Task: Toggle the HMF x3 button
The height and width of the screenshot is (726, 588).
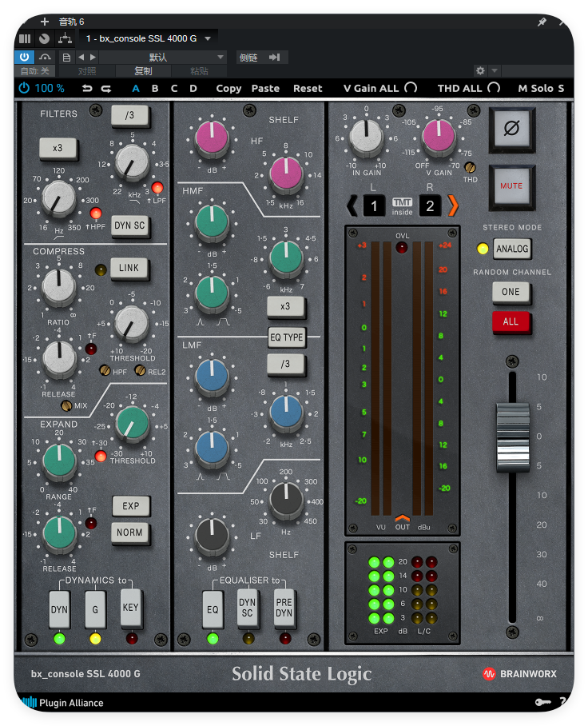Action: (x=286, y=306)
